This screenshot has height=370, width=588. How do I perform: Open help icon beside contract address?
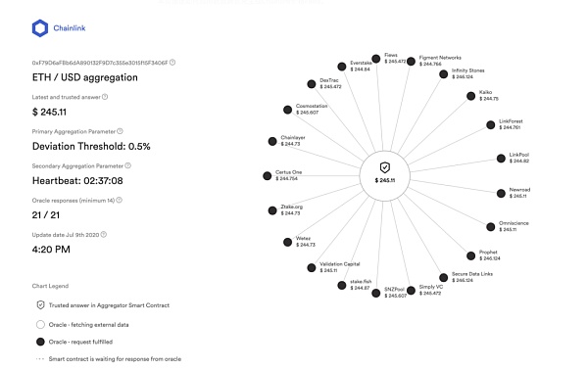point(172,63)
